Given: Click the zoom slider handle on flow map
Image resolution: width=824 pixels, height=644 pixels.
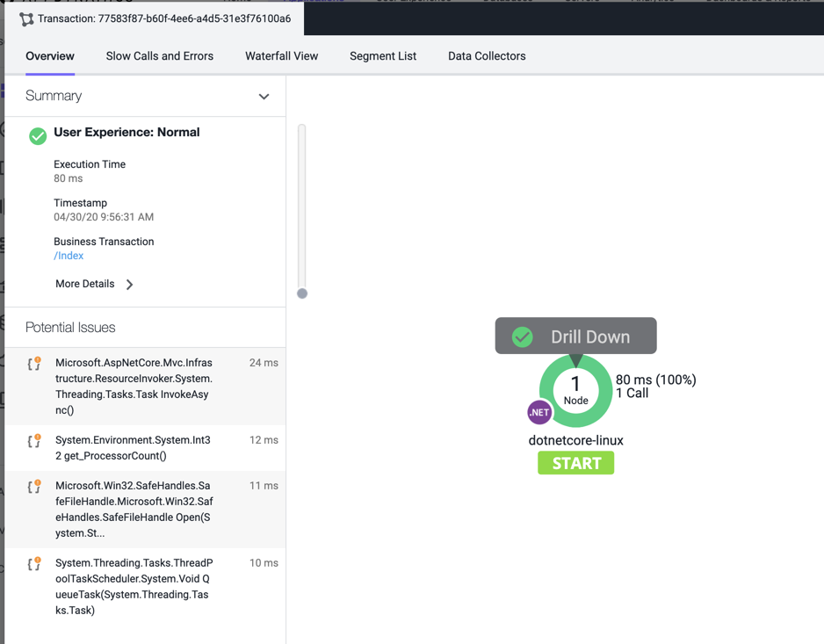Looking at the screenshot, I should [x=302, y=293].
